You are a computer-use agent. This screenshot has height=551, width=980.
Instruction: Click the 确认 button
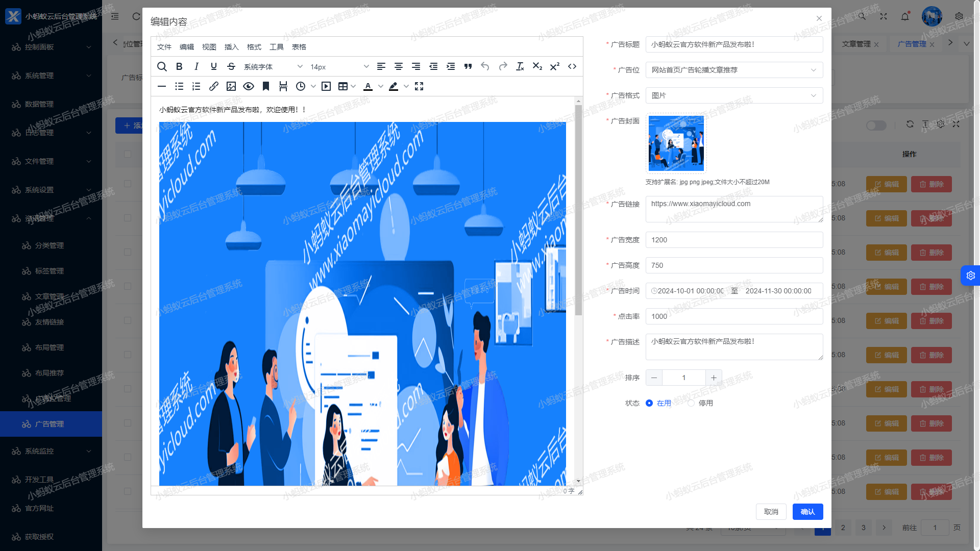[807, 512]
